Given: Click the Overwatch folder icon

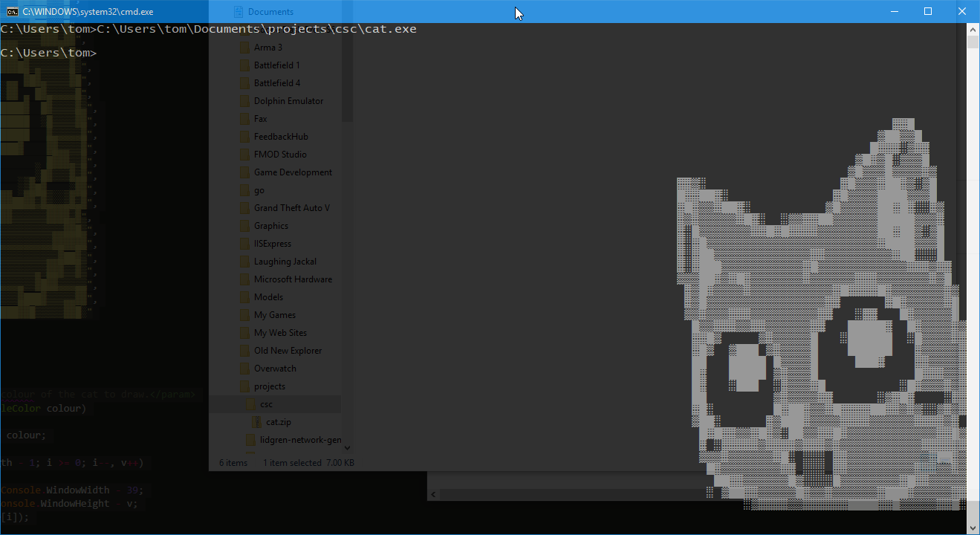Looking at the screenshot, I should click(244, 369).
